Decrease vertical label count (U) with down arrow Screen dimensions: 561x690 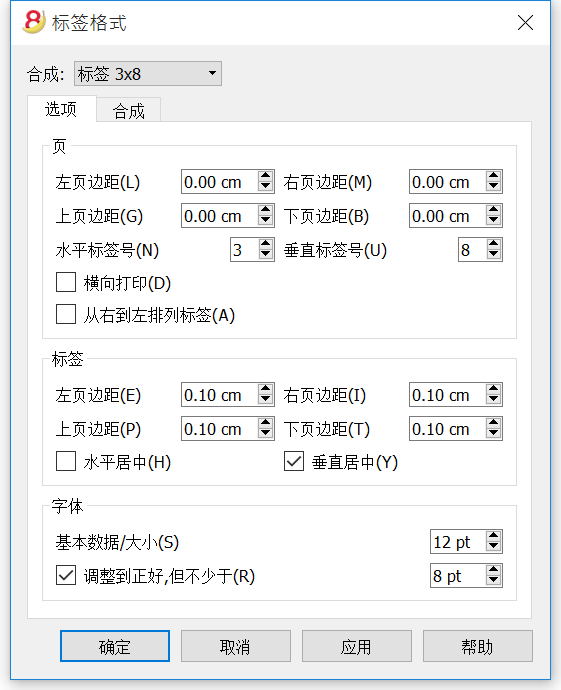[x=493, y=255]
